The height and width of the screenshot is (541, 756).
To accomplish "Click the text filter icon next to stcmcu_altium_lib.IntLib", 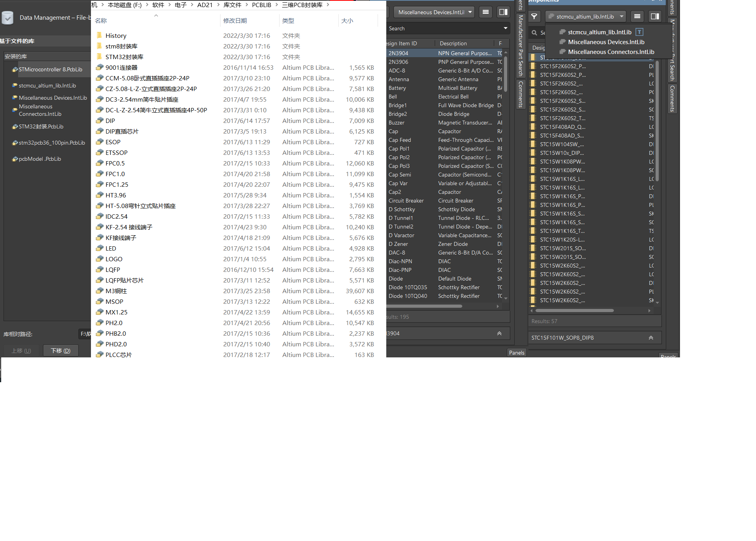I will click(x=639, y=32).
